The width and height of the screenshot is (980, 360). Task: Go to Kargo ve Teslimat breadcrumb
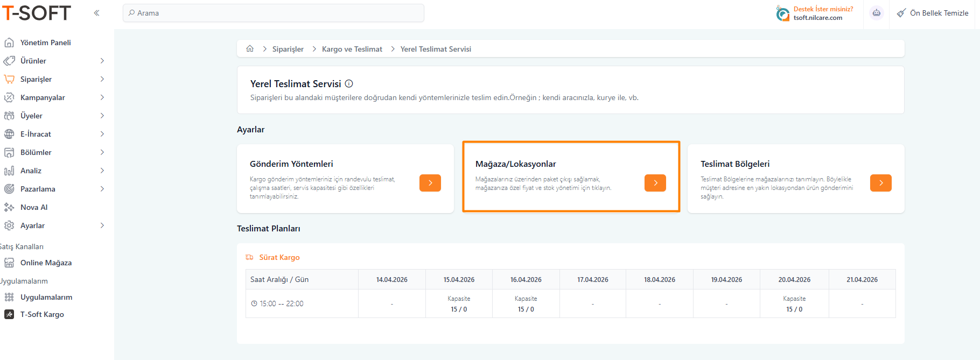352,49
